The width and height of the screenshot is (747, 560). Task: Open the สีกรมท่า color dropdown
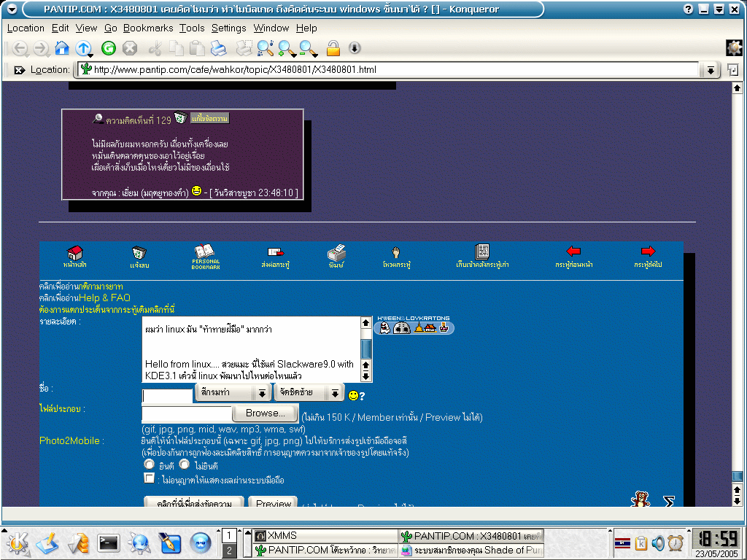coord(233,392)
